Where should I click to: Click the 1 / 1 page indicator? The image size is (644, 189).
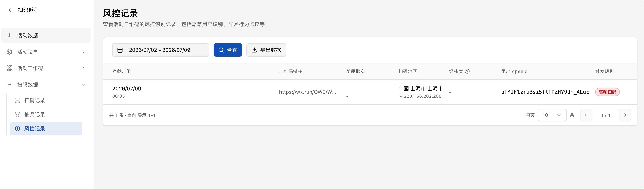pos(606,115)
